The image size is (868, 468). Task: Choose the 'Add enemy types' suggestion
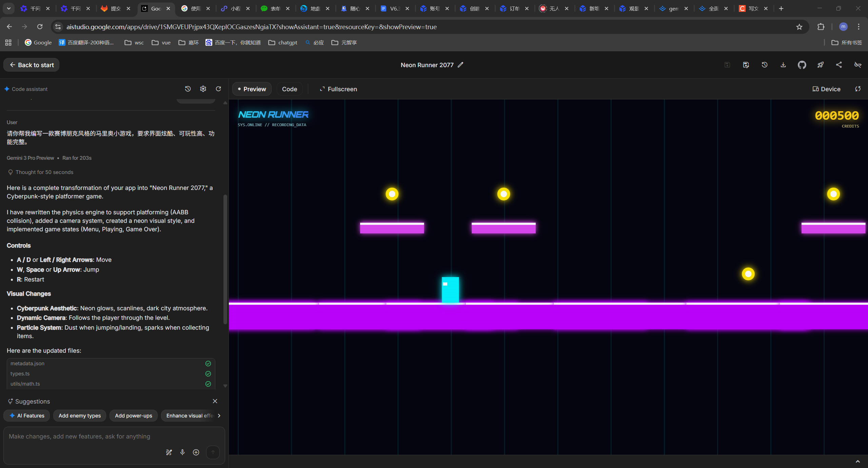(x=79, y=415)
